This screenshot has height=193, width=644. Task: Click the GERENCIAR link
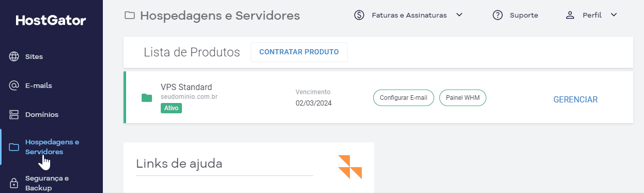point(575,100)
